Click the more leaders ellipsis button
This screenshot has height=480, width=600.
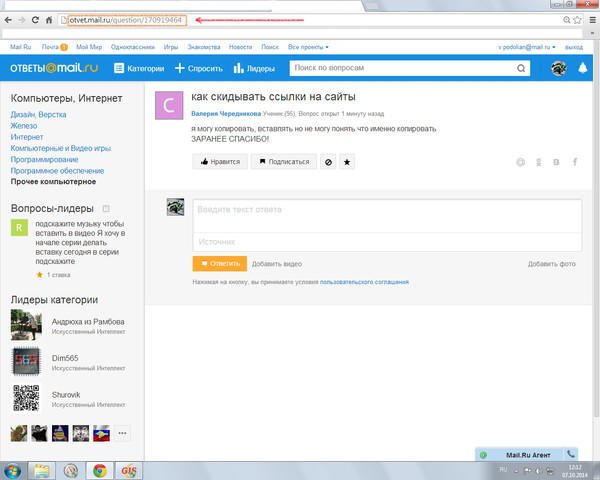[122, 433]
